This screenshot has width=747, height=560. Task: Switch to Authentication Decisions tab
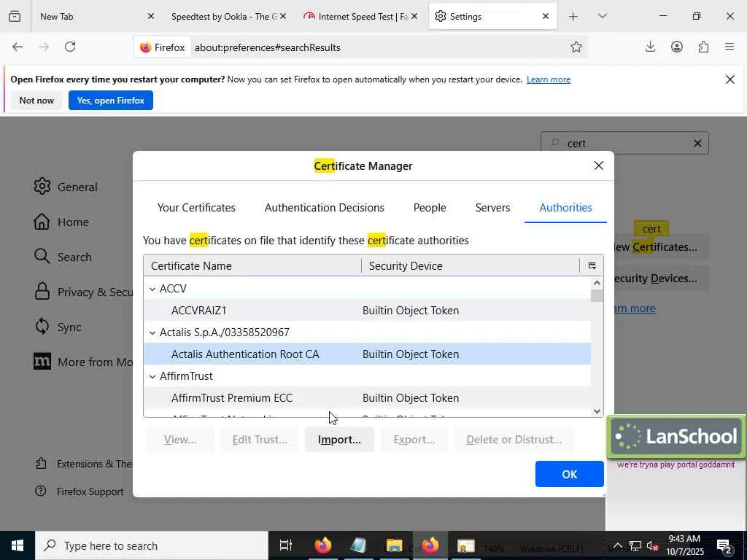(x=325, y=208)
